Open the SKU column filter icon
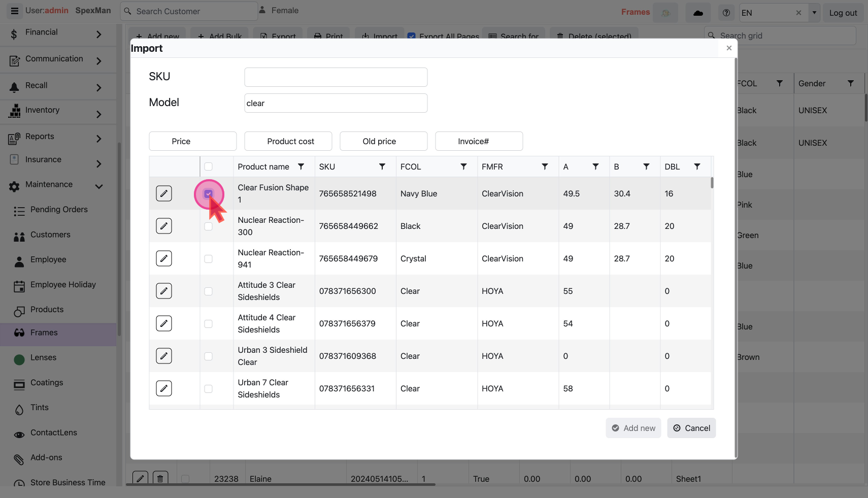The image size is (868, 498). (x=382, y=167)
